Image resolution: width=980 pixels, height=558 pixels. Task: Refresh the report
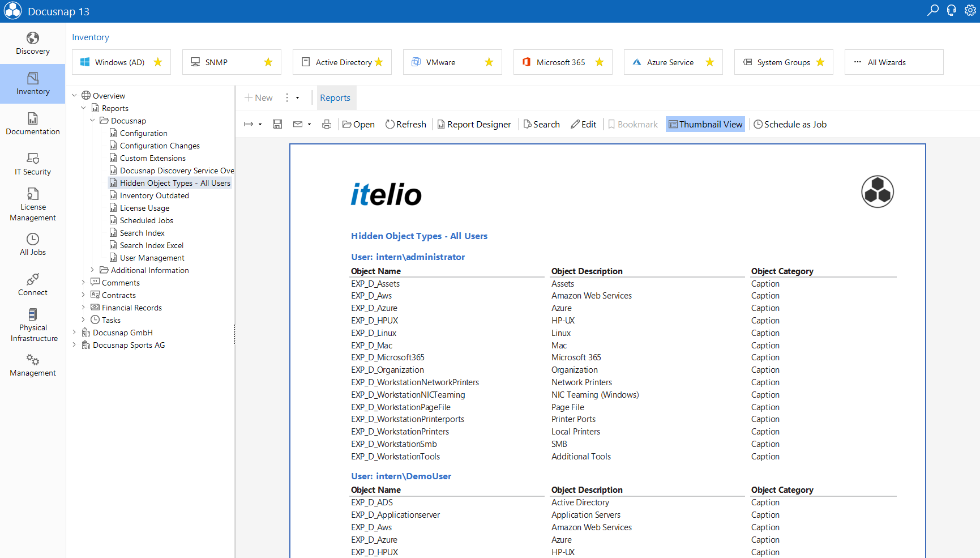coord(405,124)
